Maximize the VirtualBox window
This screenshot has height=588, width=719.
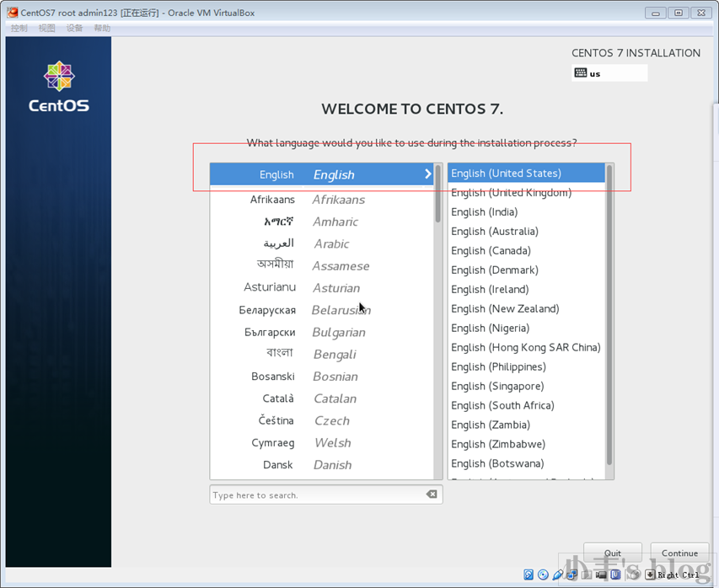click(679, 13)
